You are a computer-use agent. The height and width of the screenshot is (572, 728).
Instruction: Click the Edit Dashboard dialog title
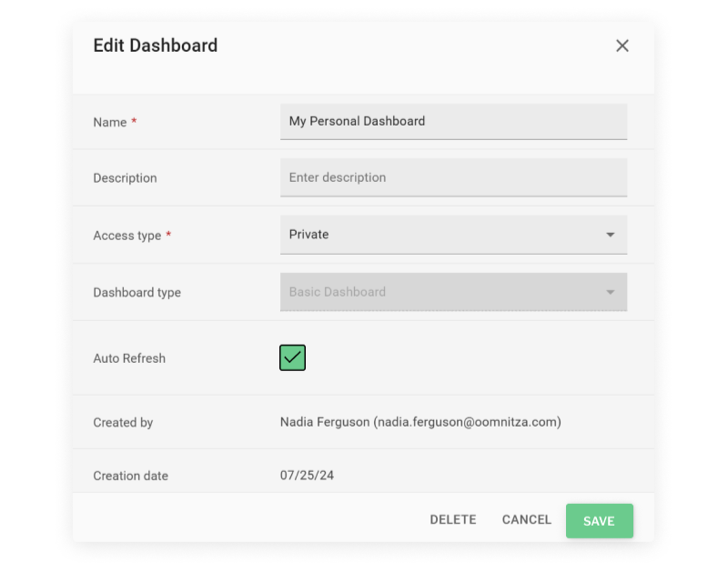(156, 45)
